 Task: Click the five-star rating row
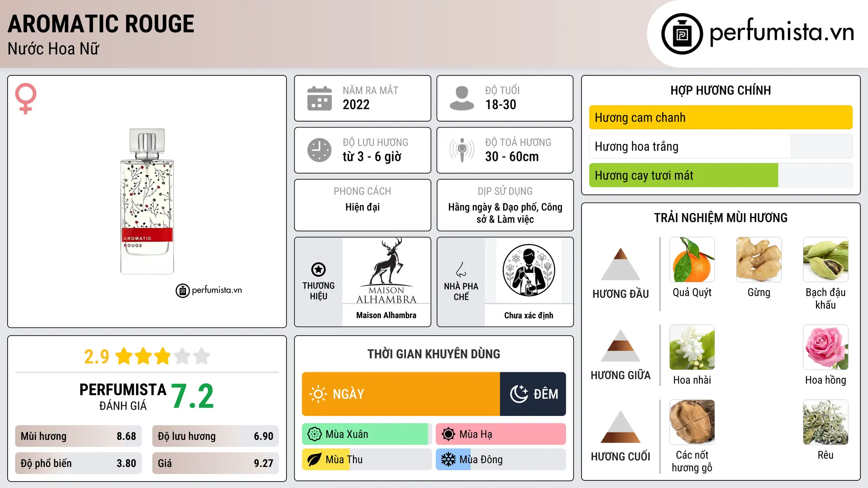pos(163,356)
